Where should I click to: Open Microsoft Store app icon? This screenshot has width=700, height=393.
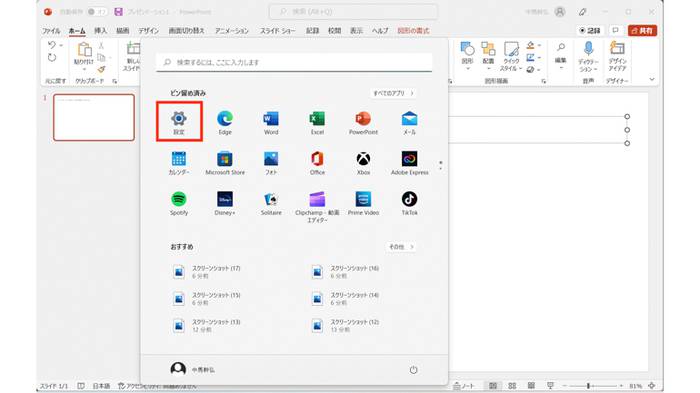click(225, 163)
